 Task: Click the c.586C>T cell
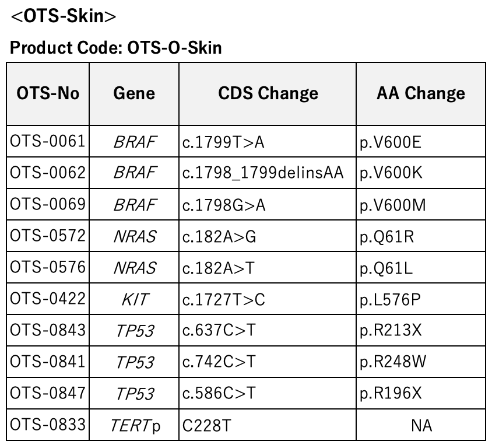coord(268,393)
